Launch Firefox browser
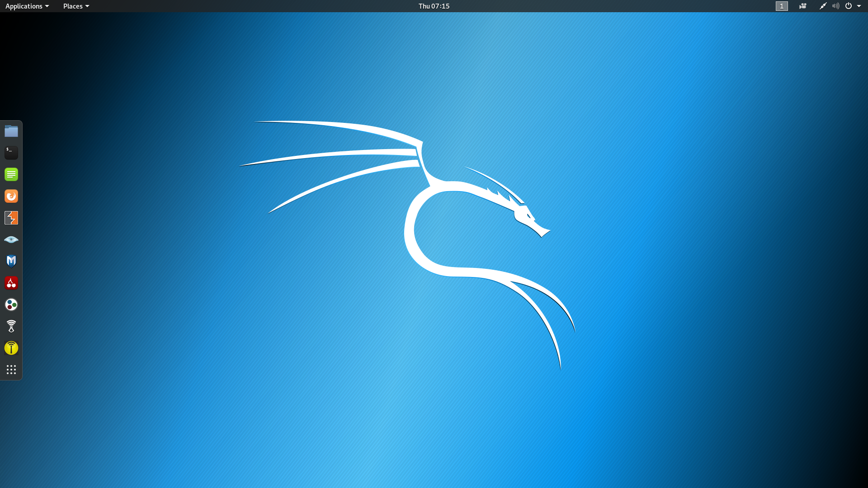The width and height of the screenshot is (868, 488). 11,196
